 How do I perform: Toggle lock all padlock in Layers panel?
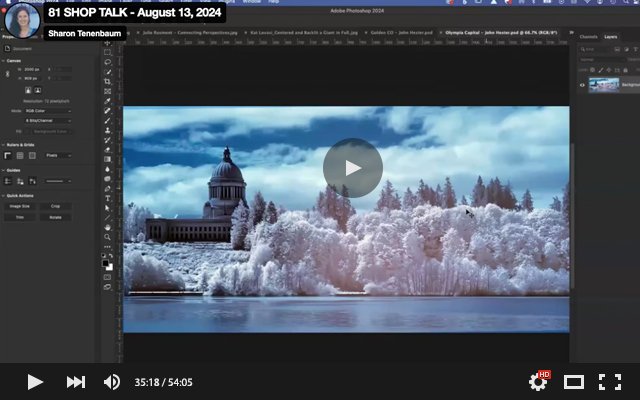(625, 70)
